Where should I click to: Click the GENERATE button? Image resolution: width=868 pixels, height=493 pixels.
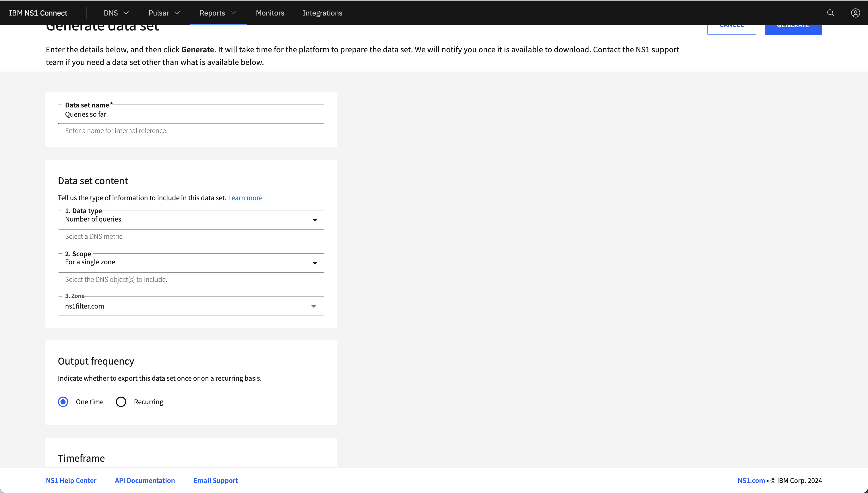click(x=793, y=25)
